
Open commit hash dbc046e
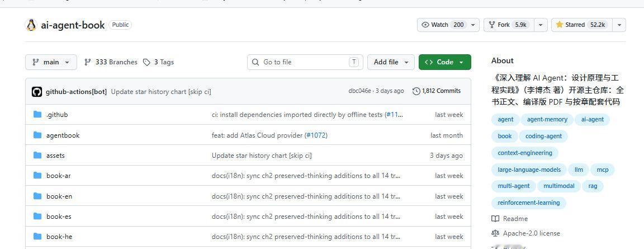(x=360, y=91)
